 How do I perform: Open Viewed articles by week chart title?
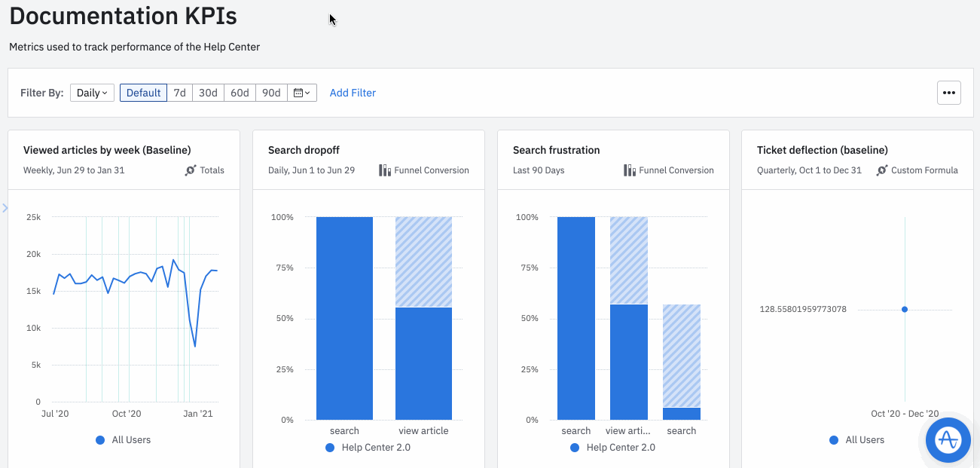point(107,150)
